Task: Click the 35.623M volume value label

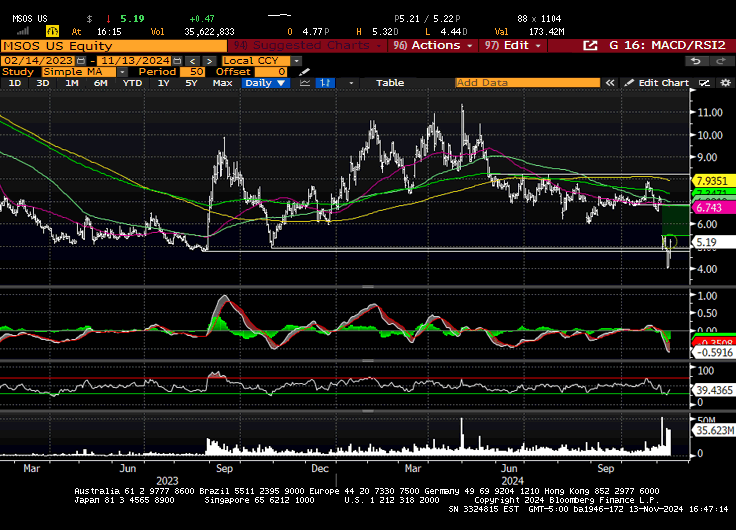Action: (714, 430)
